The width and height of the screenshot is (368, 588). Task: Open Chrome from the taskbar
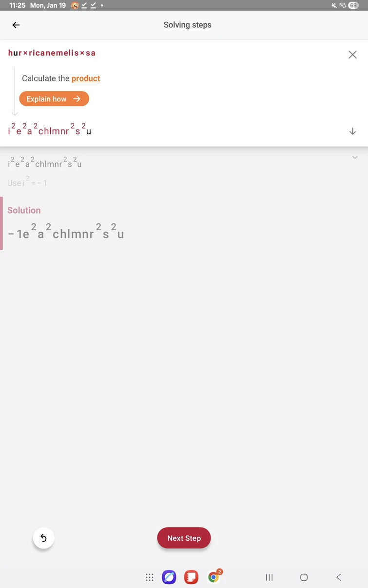[213, 577]
